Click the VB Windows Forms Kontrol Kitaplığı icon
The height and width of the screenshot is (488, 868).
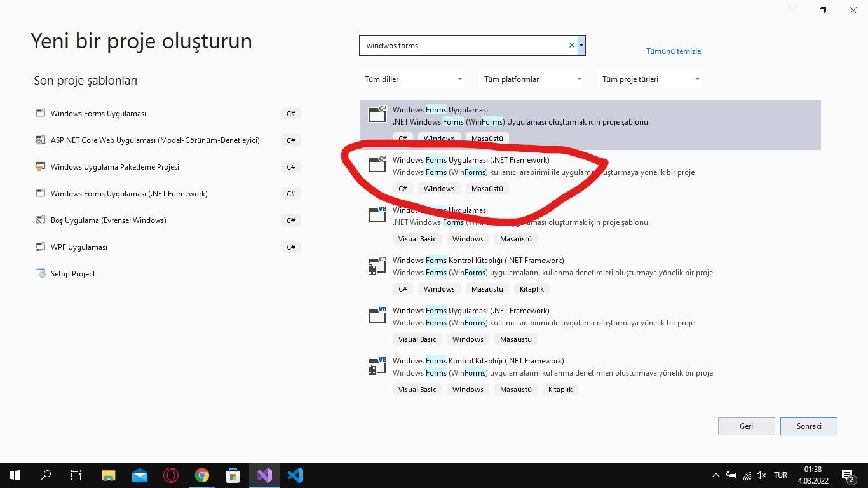pyautogui.click(x=377, y=365)
